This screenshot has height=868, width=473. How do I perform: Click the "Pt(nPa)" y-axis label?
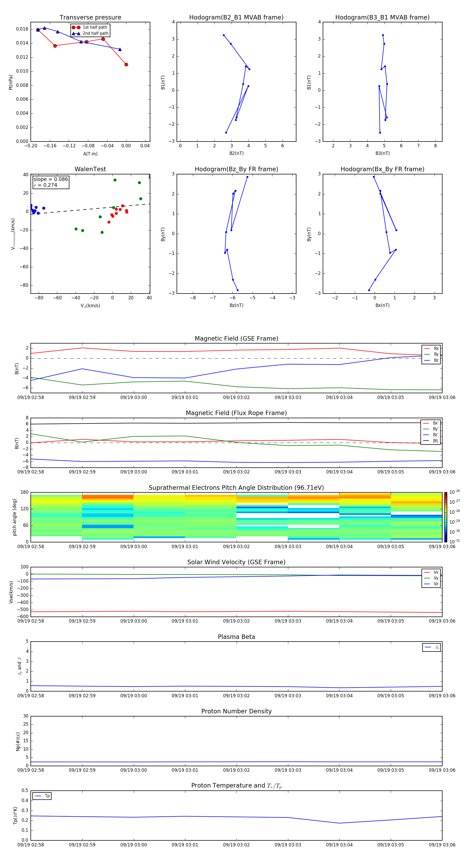click(11, 82)
